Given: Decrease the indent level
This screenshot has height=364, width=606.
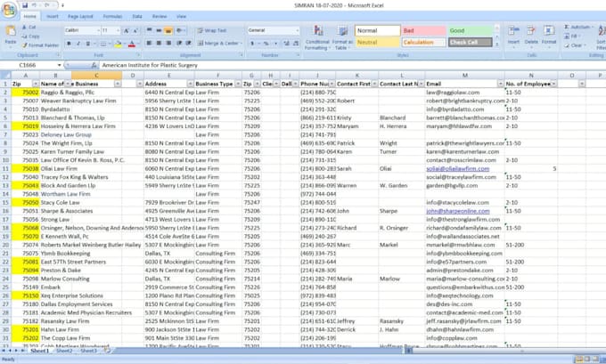Looking at the screenshot, I should click(179, 44).
